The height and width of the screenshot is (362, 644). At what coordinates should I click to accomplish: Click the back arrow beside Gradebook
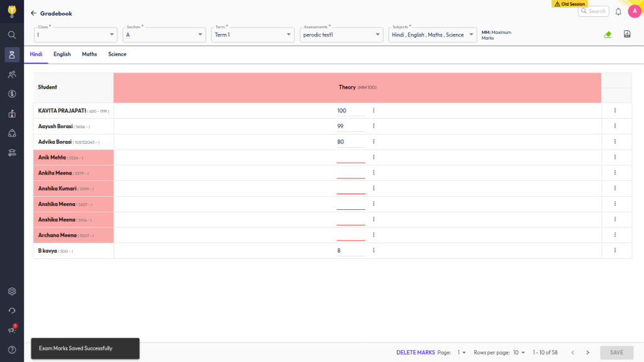click(33, 13)
